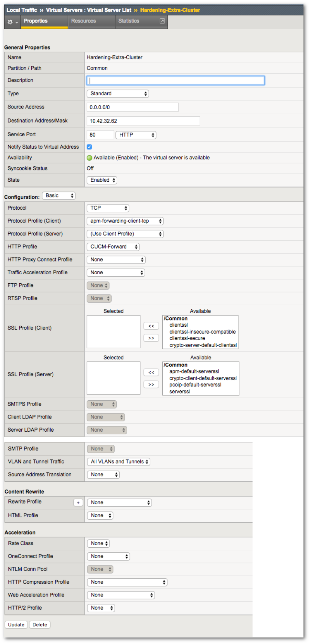Open the Protocol dropdown showing TCP
The image size is (310, 644).
coord(108,208)
